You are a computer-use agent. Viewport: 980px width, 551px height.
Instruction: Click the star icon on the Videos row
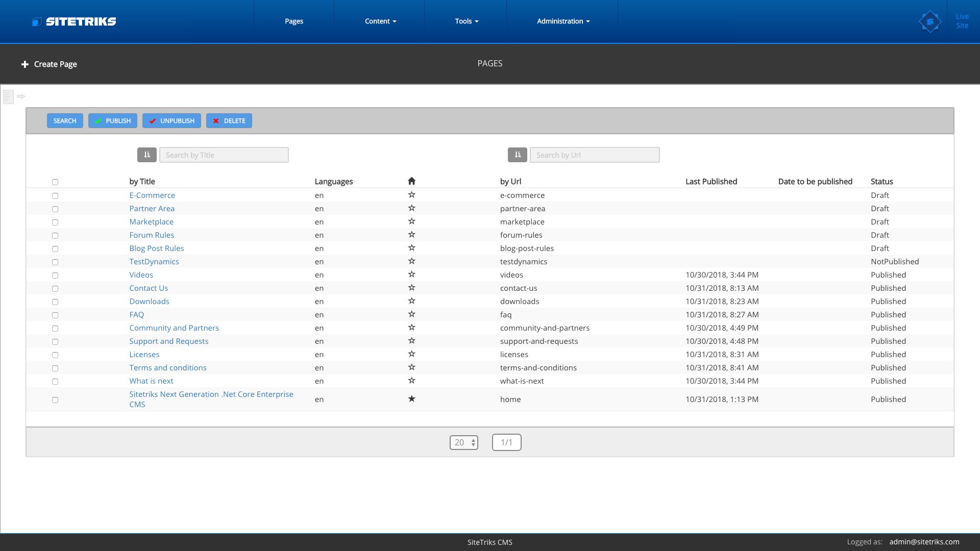tap(411, 274)
